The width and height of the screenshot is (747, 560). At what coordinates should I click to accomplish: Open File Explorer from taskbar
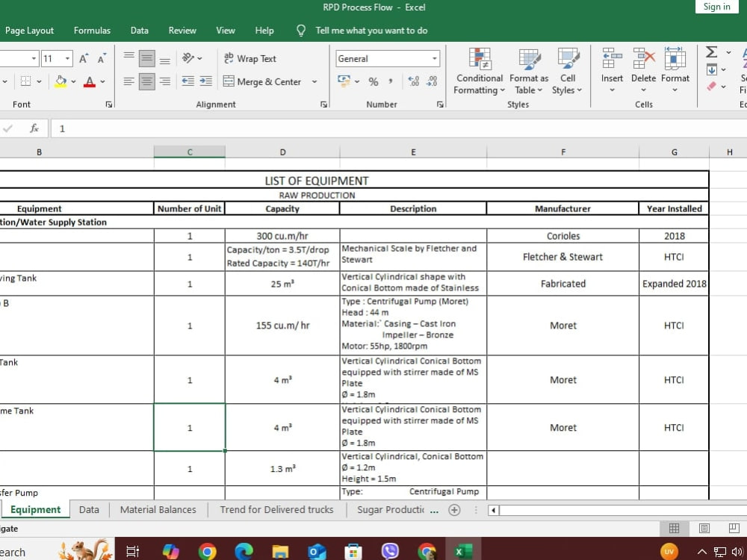280,552
